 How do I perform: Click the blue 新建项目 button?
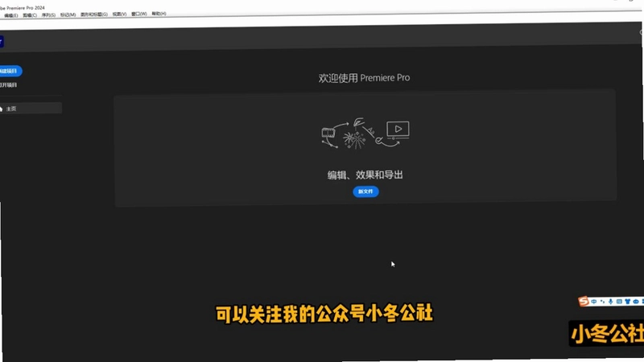click(10, 71)
